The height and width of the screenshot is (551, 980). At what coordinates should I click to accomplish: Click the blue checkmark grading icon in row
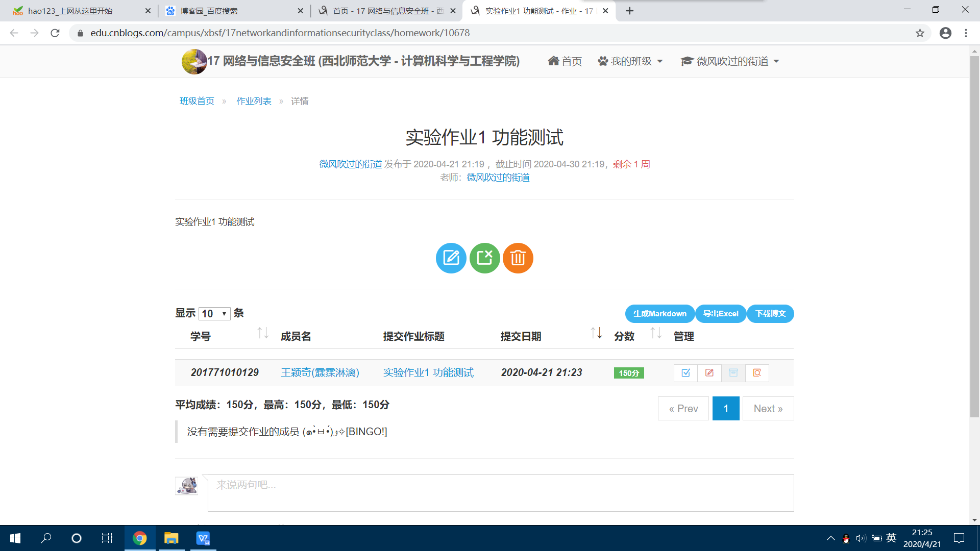pyautogui.click(x=685, y=373)
